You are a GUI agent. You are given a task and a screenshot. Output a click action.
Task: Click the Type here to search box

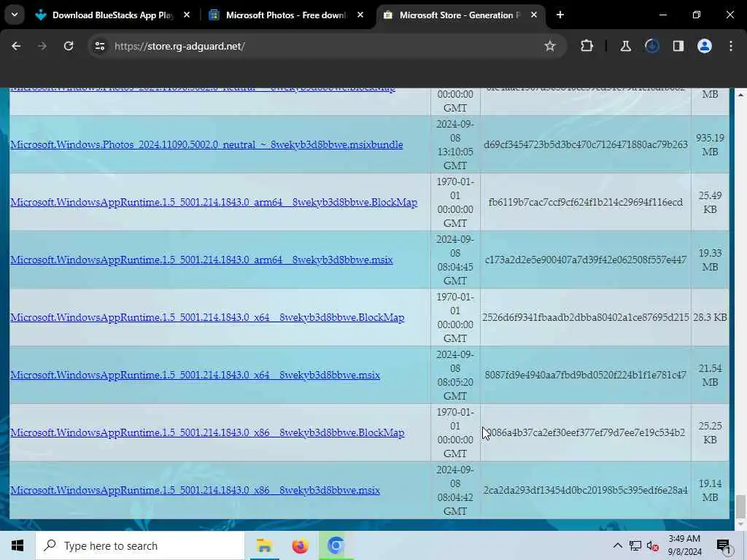click(140, 545)
